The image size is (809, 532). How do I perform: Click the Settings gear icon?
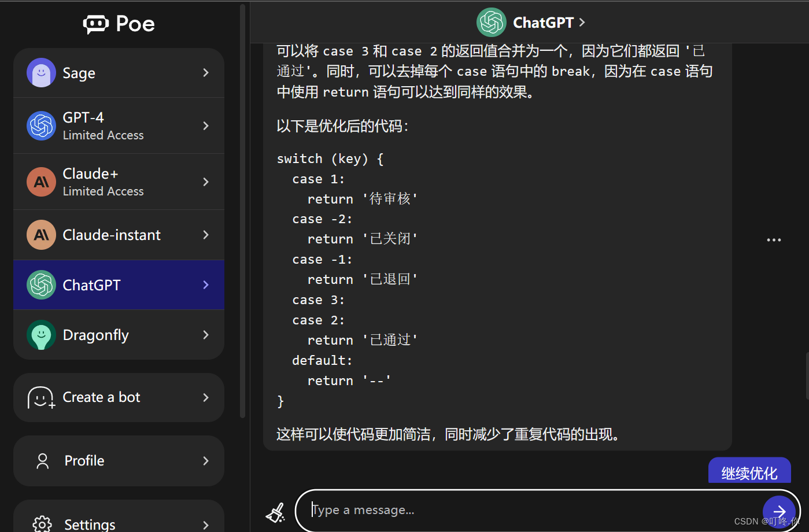[42, 524]
